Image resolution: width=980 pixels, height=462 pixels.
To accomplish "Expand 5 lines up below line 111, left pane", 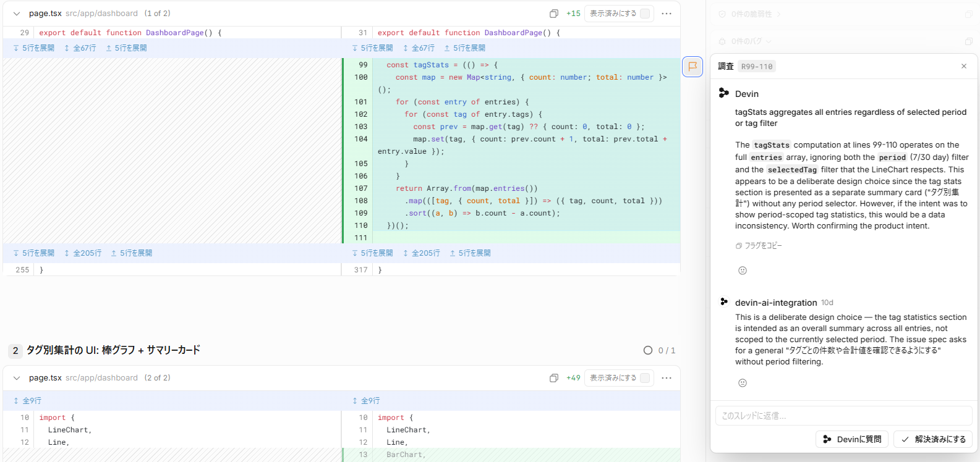I will point(131,253).
